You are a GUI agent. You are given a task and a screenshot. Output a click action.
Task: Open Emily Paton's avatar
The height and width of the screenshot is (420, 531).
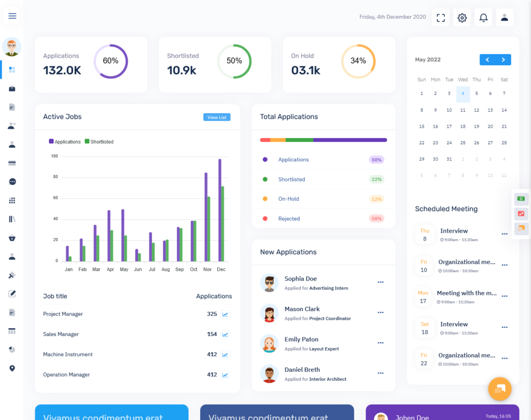(269, 343)
